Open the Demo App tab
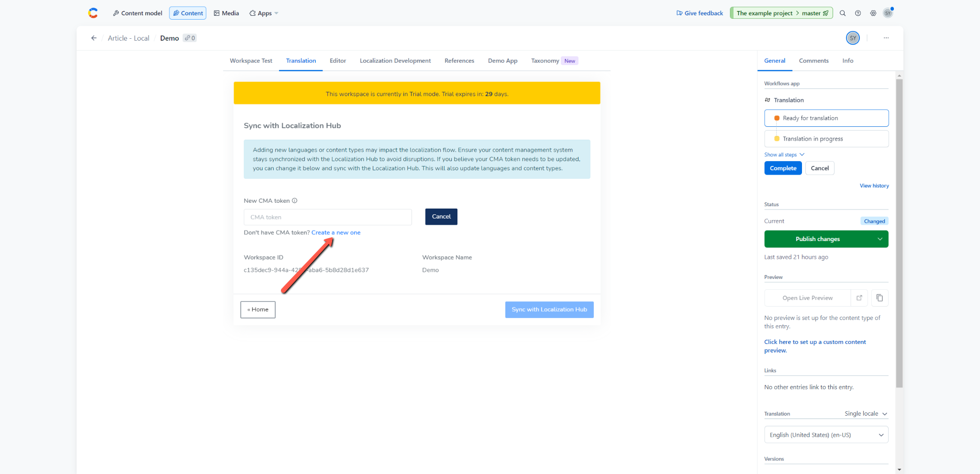This screenshot has height=474, width=980. 502,61
